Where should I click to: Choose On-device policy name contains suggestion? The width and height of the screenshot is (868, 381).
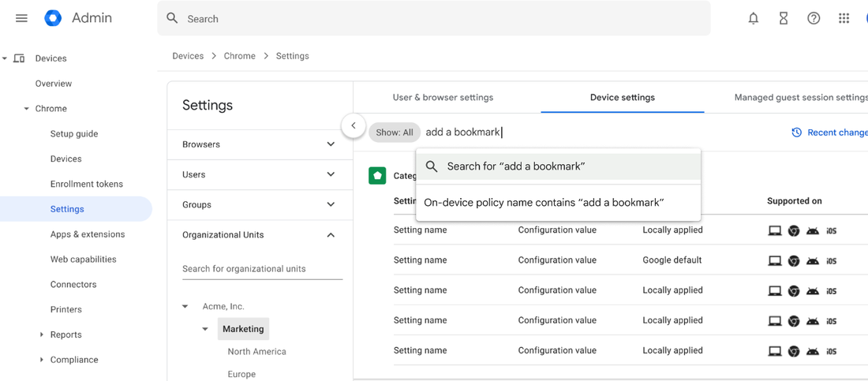click(558, 203)
